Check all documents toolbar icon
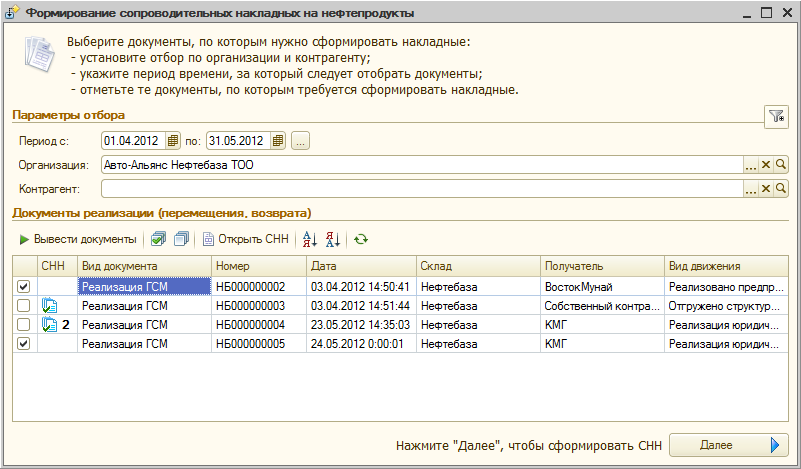This screenshot has height=469, width=801. pos(158,239)
